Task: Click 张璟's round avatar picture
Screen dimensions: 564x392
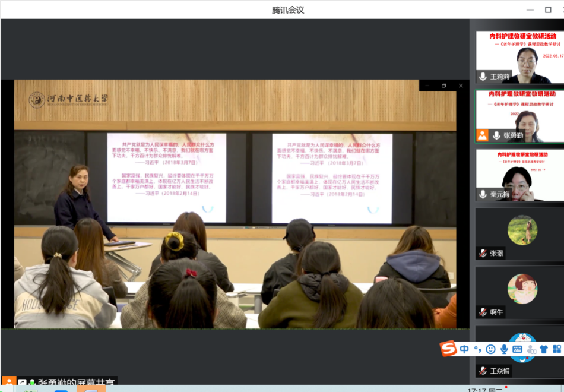Action: pyautogui.click(x=522, y=230)
